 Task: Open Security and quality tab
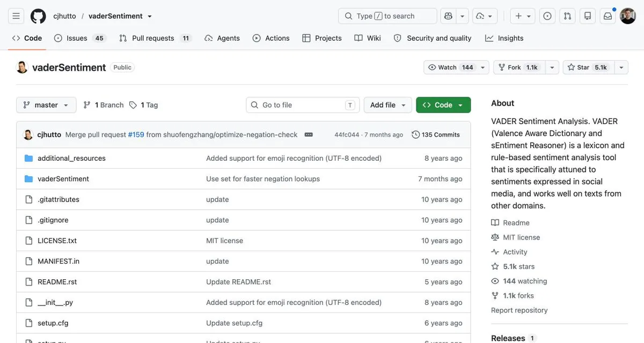click(x=433, y=38)
